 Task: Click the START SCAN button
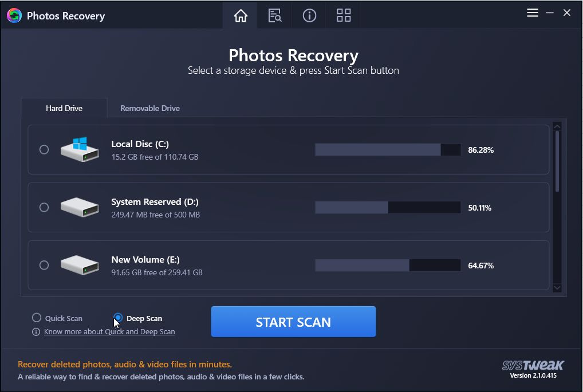[293, 322]
